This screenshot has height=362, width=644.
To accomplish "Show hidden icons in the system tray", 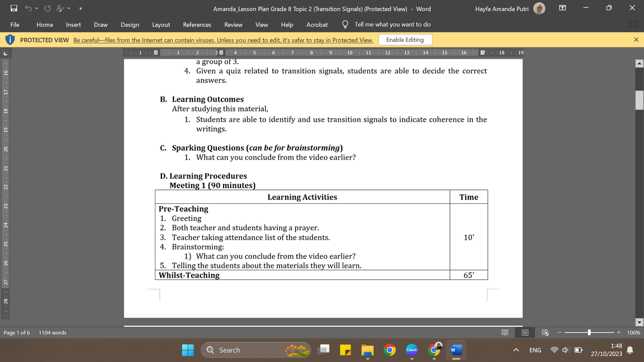I will [516, 350].
